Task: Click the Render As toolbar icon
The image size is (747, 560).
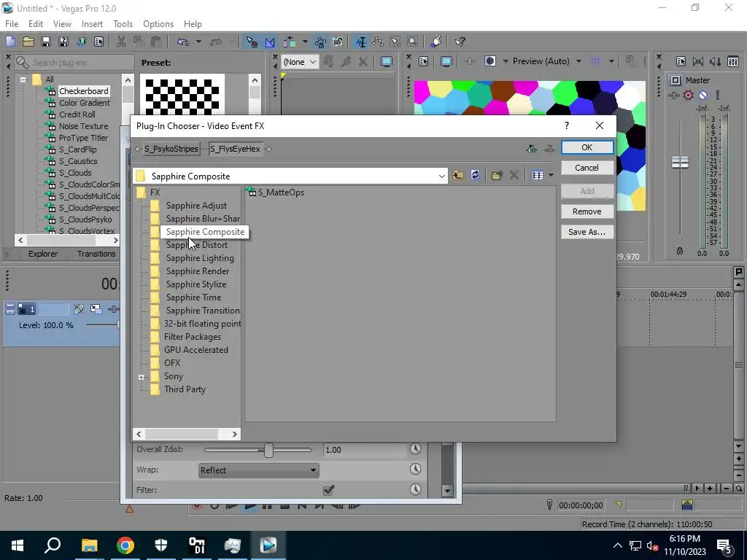Action: coord(81,42)
